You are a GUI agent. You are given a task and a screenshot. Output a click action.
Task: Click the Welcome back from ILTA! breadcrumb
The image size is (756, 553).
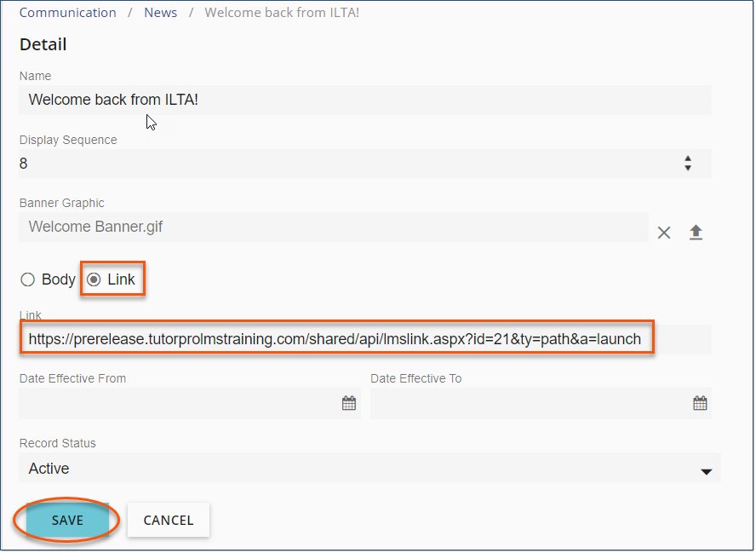pyautogui.click(x=282, y=13)
